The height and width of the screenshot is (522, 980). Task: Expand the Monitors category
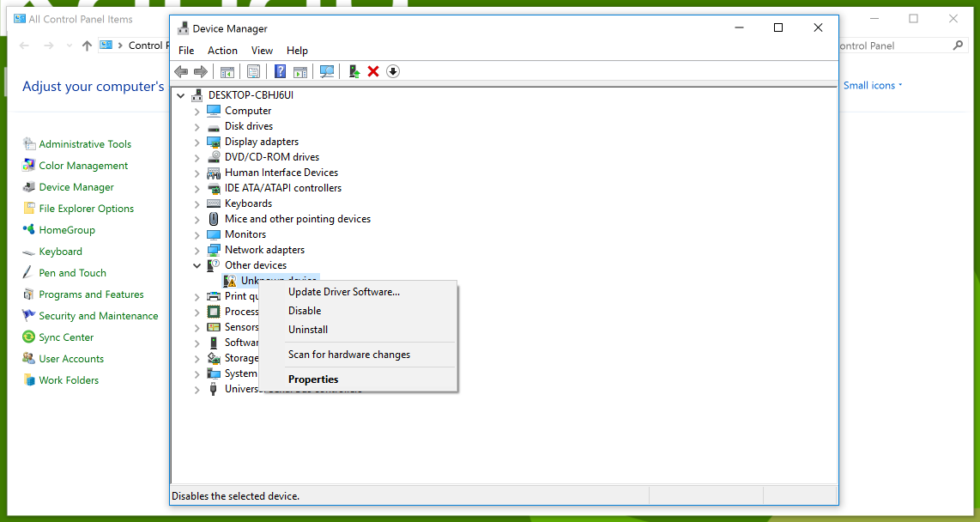197,235
